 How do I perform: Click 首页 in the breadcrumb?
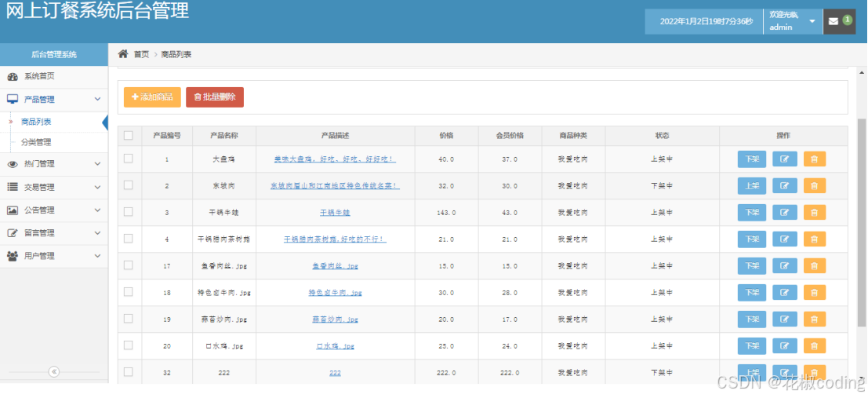[x=141, y=54]
